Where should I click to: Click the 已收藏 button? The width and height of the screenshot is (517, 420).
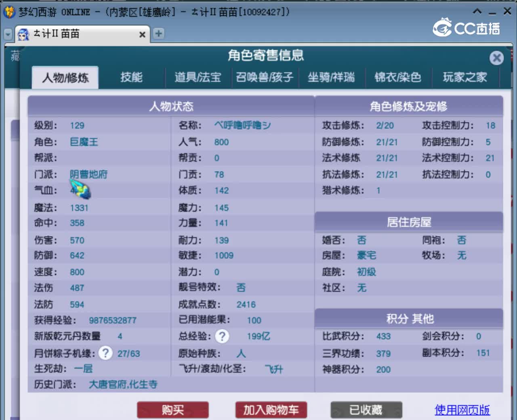tap(366, 410)
